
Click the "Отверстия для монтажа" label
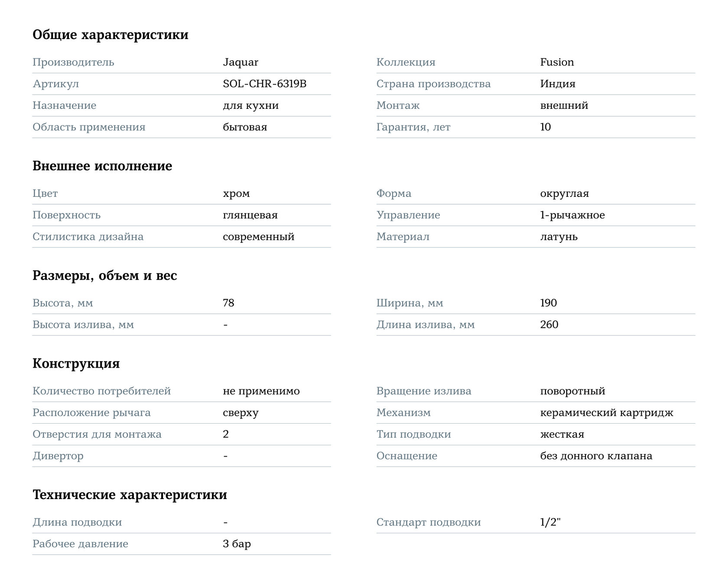click(97, 434)
